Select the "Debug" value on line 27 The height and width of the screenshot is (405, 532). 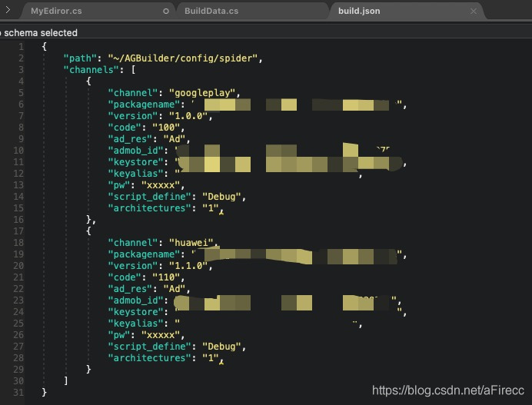pos(221,347)
